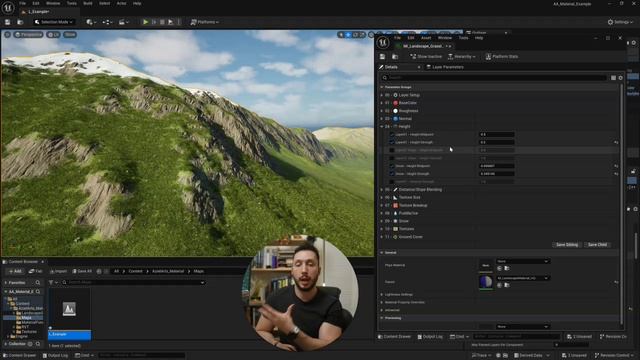Open the Platforms dropdown in main toolbar
This screenshot has height=360, width=640.
point(204,22)
